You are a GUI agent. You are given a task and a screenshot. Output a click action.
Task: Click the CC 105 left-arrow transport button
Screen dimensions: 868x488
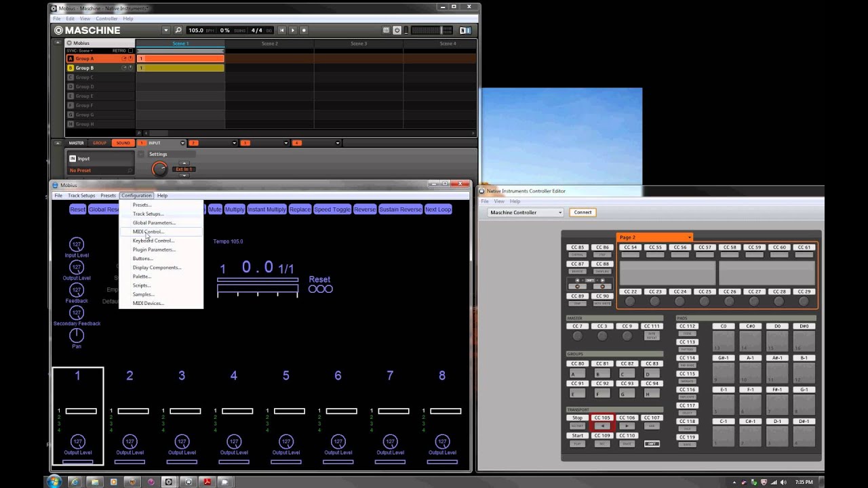click(602, 426)
